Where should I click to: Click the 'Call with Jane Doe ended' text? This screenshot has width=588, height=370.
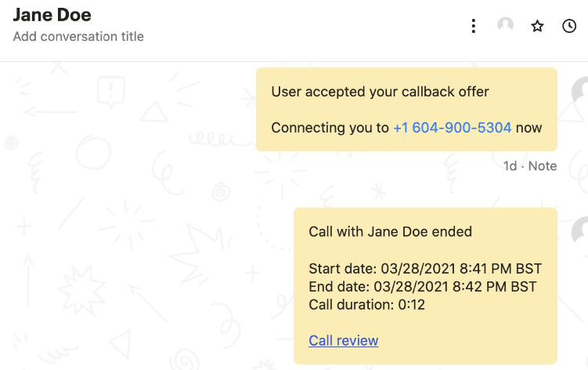point(390,231)
